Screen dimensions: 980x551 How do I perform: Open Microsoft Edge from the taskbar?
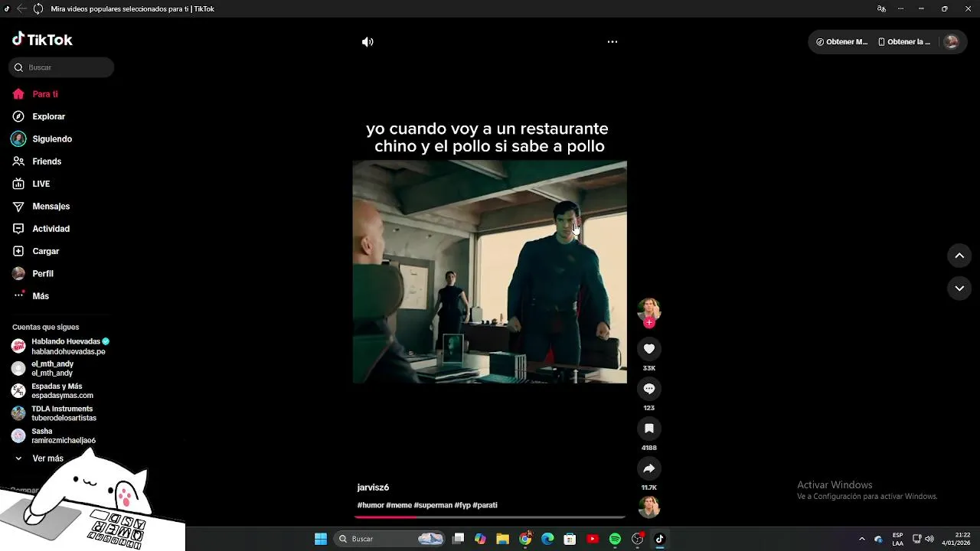click(547, 539)
